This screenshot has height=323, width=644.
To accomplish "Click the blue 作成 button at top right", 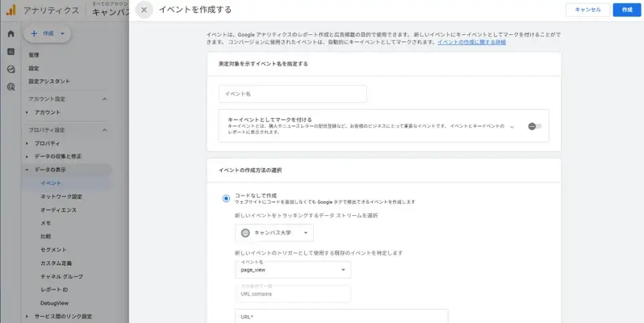I will click(x=627, y=10).
